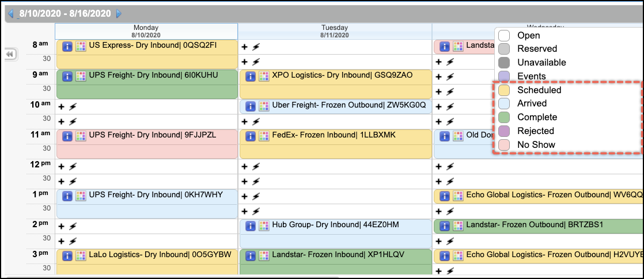This screenshot has width=644, height=279.
Task: Open LaLo Logistics- Dry Inbound 0O5GYBW appointment
Action: 147,262
